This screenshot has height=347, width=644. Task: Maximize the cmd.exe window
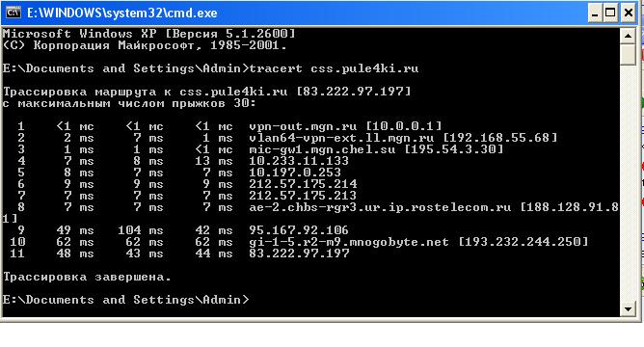click(x=610, y=13)
